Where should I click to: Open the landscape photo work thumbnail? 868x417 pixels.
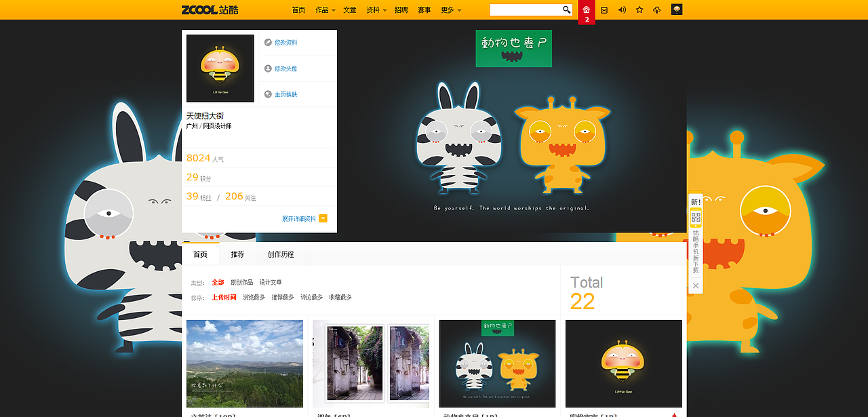[x=245, y=363]
